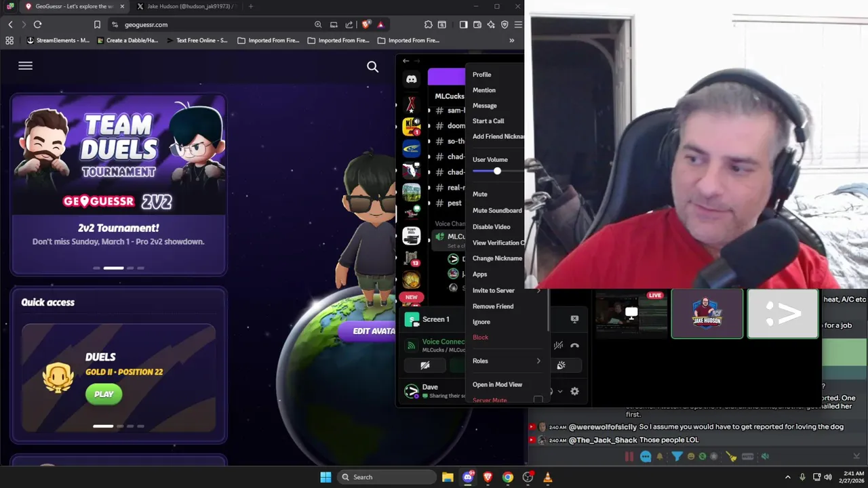Open Apps in the context menu

pos(479,274)
